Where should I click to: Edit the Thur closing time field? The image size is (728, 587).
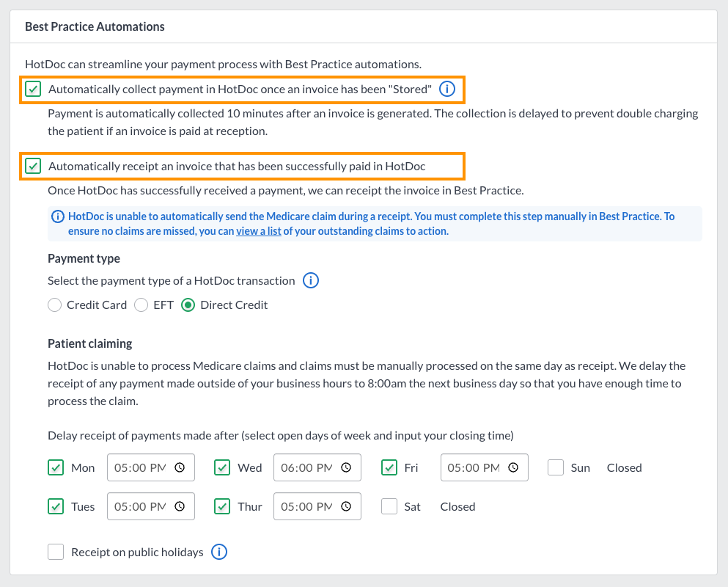[x=317, y=506]
